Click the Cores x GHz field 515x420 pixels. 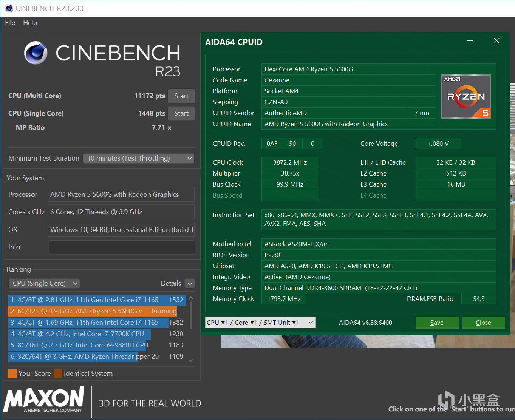tap(121, 212)
